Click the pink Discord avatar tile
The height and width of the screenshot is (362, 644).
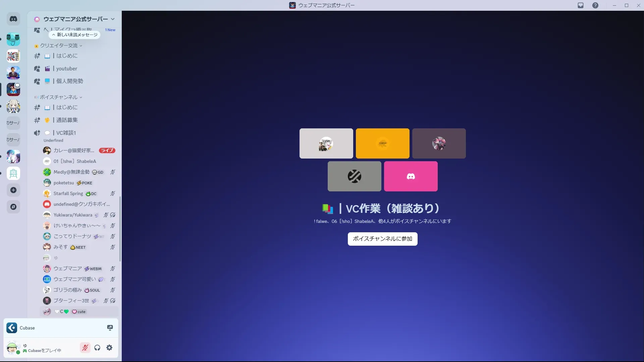point(411,176)
